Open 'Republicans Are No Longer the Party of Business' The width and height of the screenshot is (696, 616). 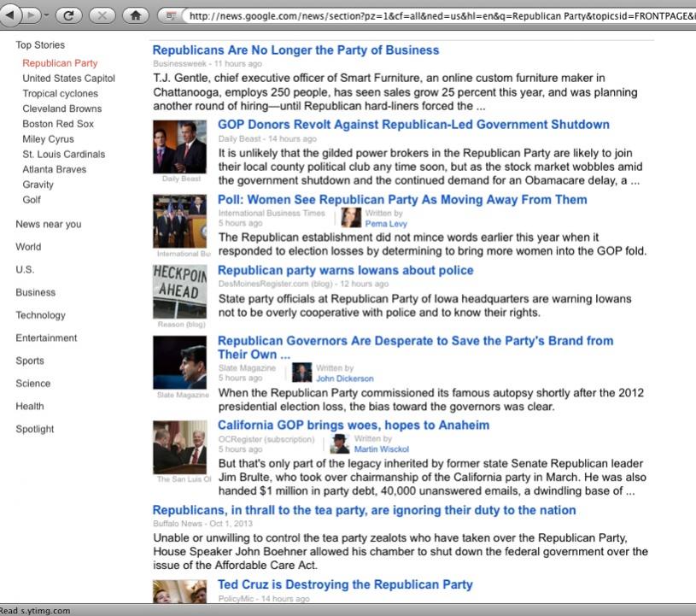pos(295,50)
